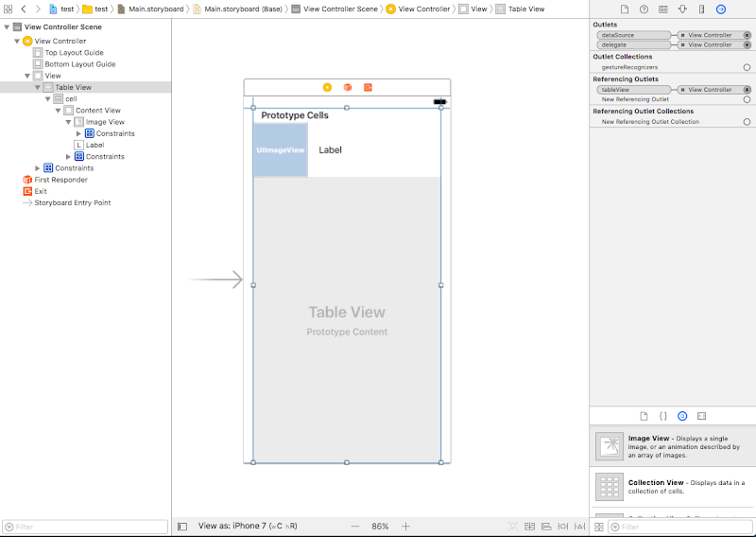756x537 pixels.
Task: Click View as: iPhone 7 button
Action: [x=248, y=527]
